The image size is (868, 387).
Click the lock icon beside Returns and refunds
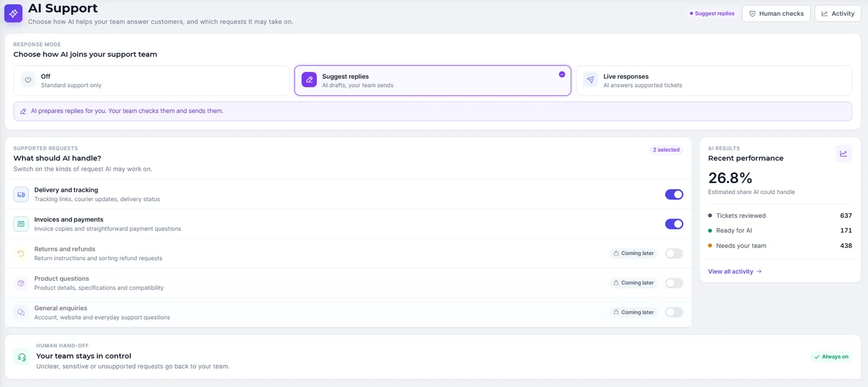point(616,253)
